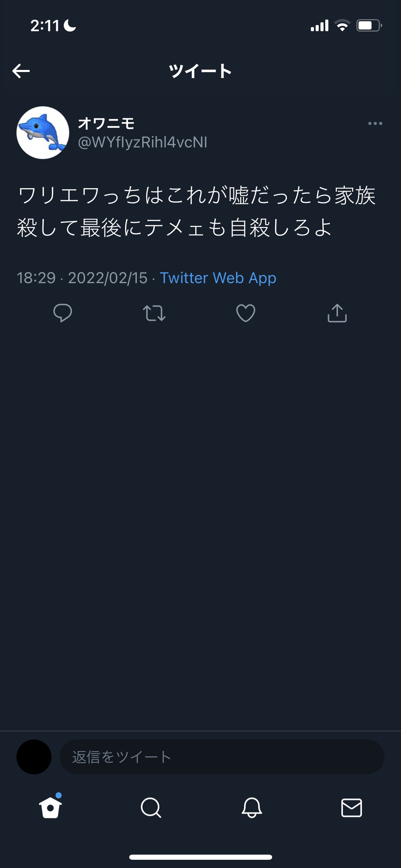
Task: Tap the back arrow icon
Action: click(21, 71)
